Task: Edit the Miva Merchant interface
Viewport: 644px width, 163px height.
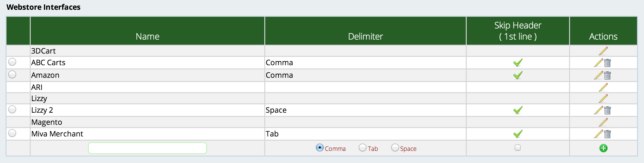Action: 598,134
